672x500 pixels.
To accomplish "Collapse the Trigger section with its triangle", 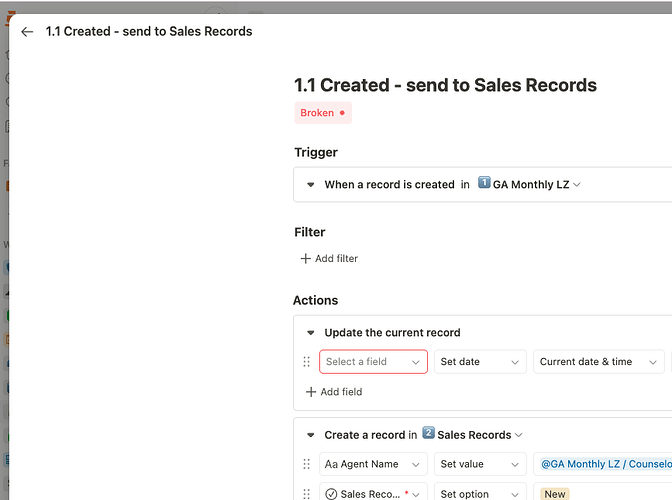I will pyautogui.click(x=311, y=185).
